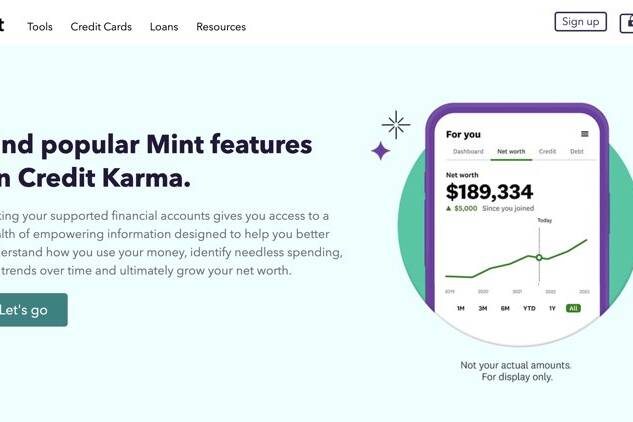Viewport: 633px width, 422px height.
Task: Select the 1M time range option
Action: [461, 308]
